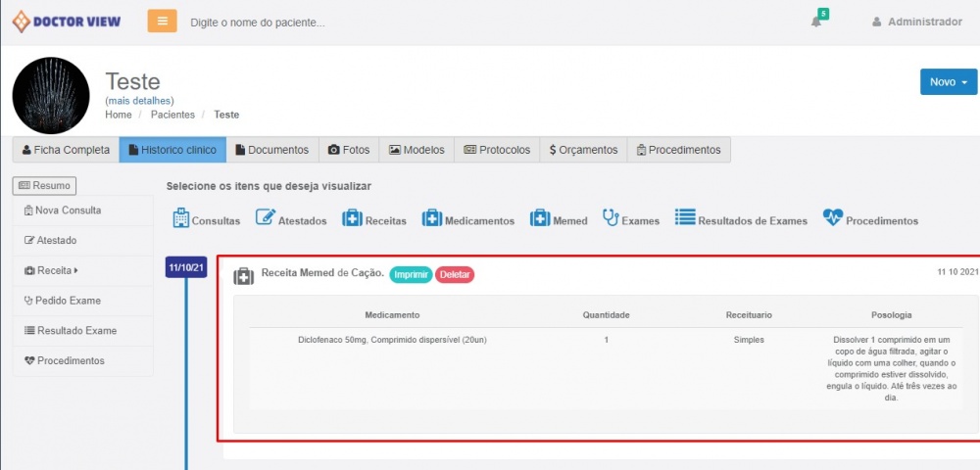Click the orange hamburger menu button
The width and height of the screenshot is (980, 470).
(163, 21)
